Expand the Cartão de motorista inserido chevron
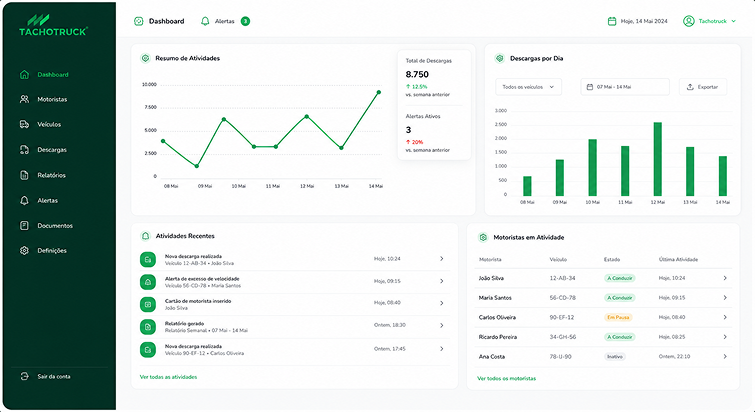 [x=442, y=303]
